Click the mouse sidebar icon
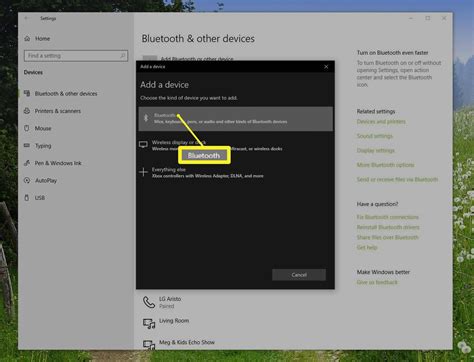474x362 pixels. pyautogui.click(x=27, y=128)
